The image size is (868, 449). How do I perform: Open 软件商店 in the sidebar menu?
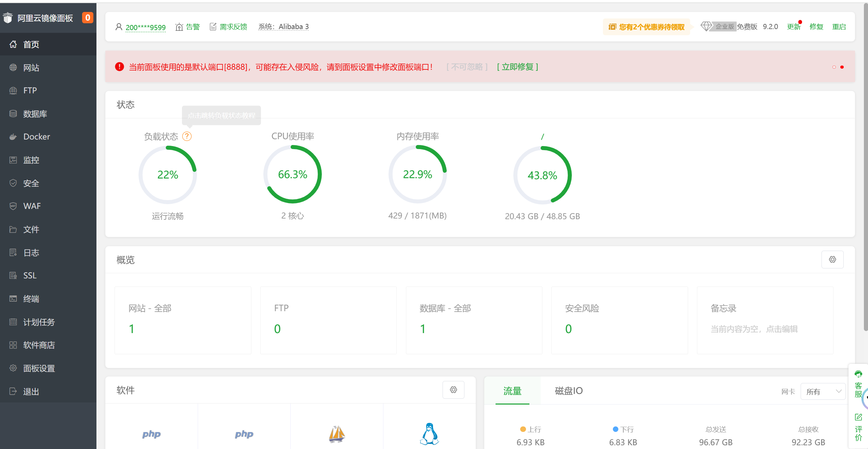[39, 345]
